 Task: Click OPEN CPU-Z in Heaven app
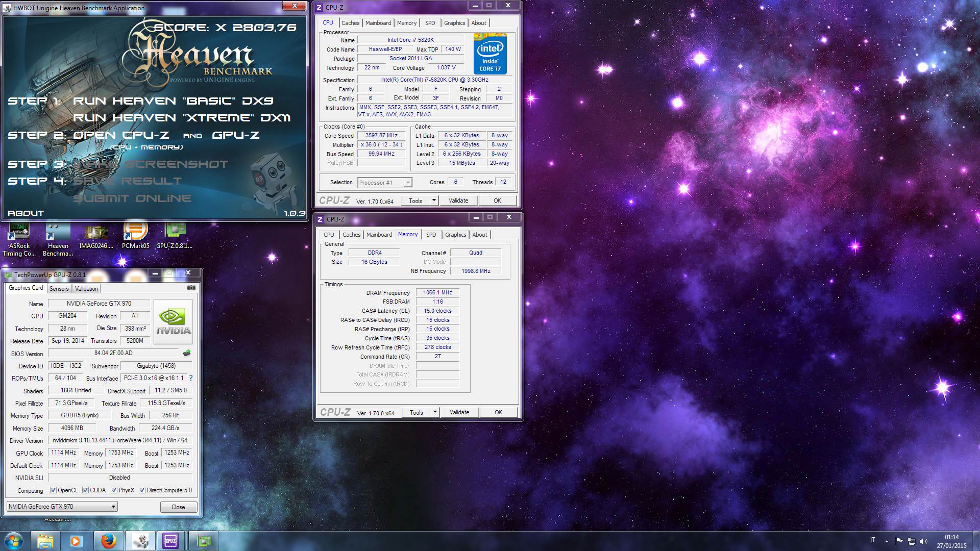121,135
